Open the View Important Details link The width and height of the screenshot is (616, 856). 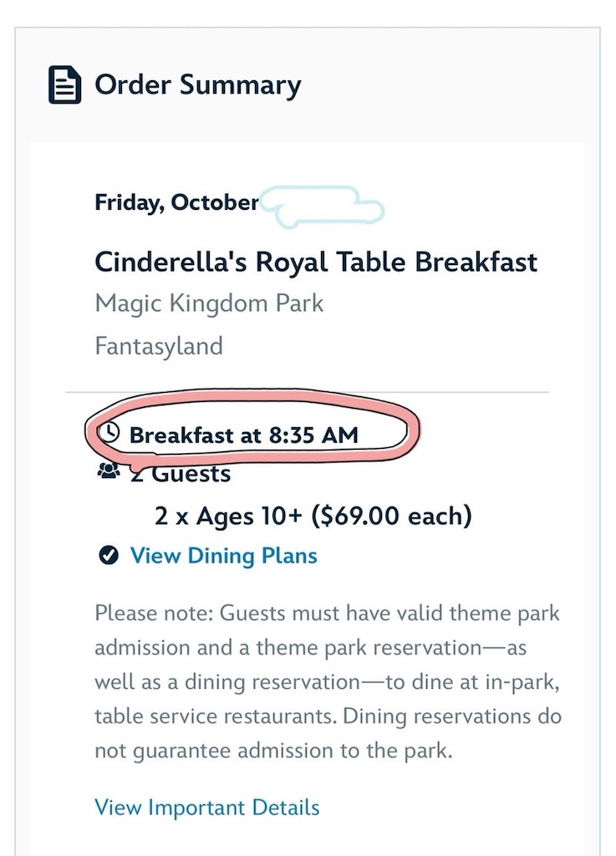[x=206, y=808]
